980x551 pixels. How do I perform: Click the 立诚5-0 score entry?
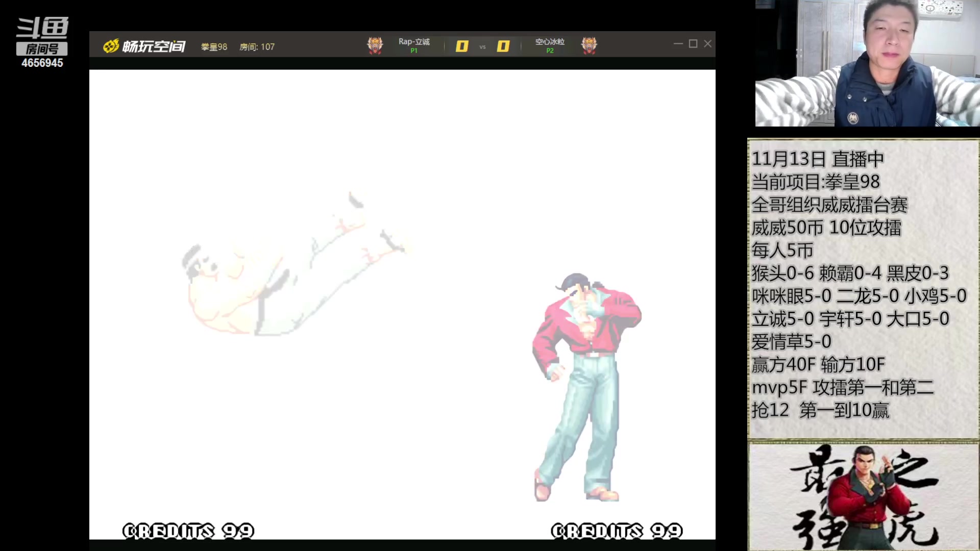(782, 319)
